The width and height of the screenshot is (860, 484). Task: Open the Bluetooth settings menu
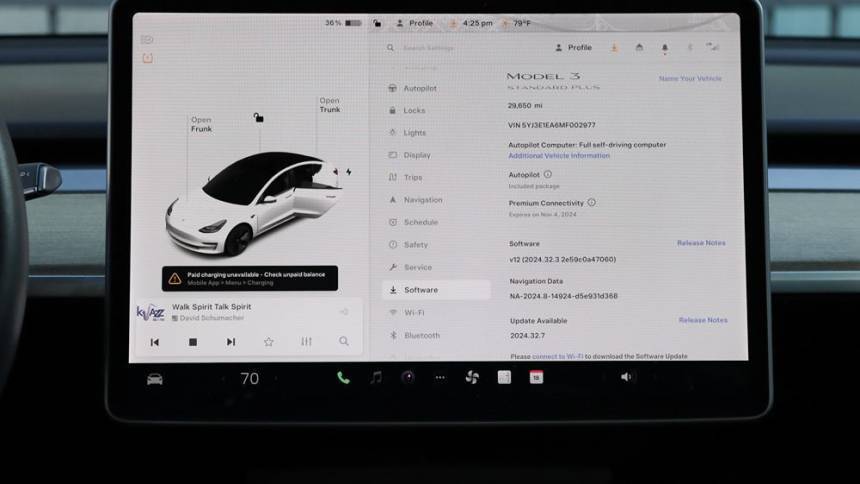[x=414, y=335]
